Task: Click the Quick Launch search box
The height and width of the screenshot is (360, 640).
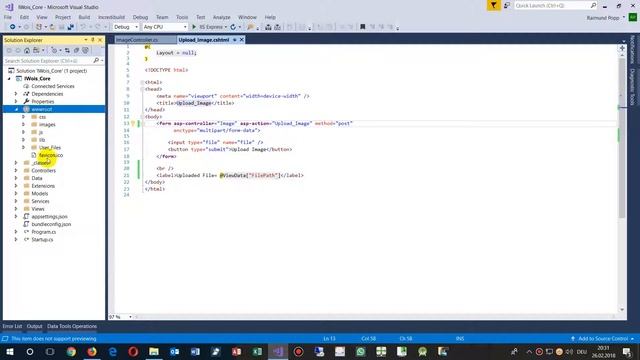Action: (x=555, y=5)
